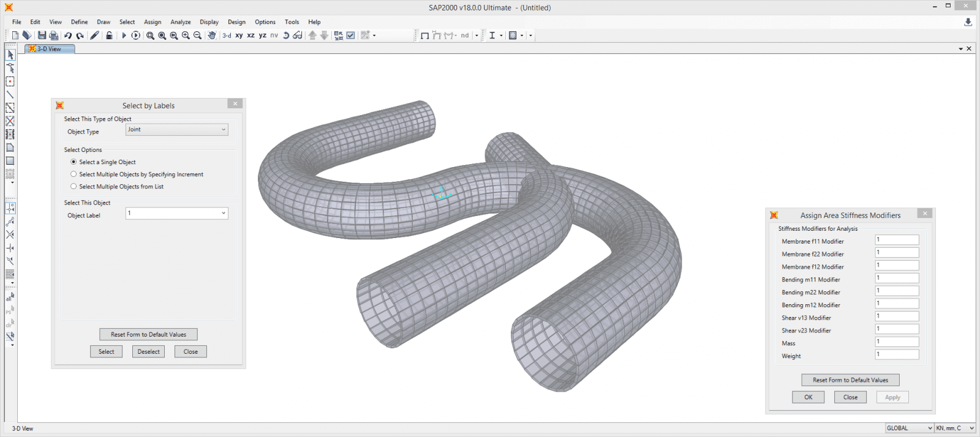
Task: Open the Display menu
Action: coord(209,22)
